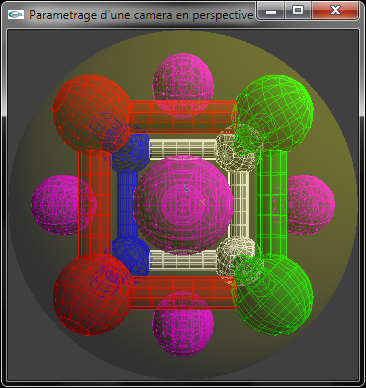The height and width of the screenshot is (388, 366).
Task: Minimize the camera perspective window
Action: click(271, 11)
